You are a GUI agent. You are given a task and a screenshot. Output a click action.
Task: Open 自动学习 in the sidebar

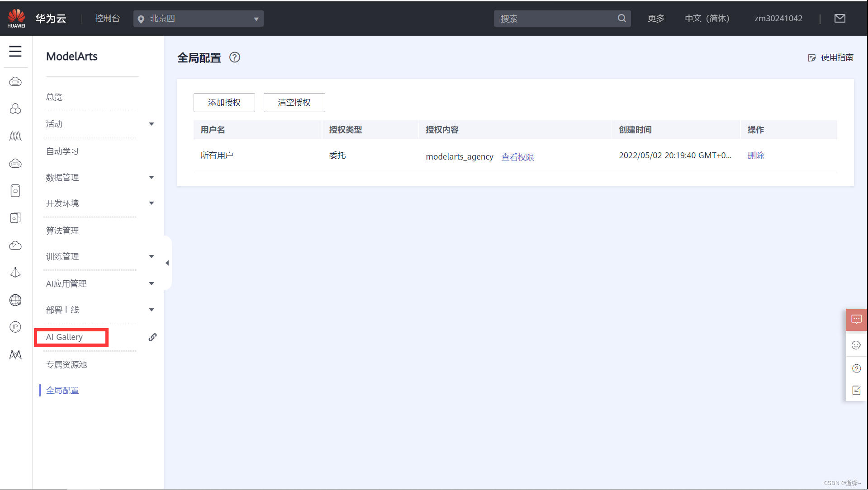(x=62, y=151)
